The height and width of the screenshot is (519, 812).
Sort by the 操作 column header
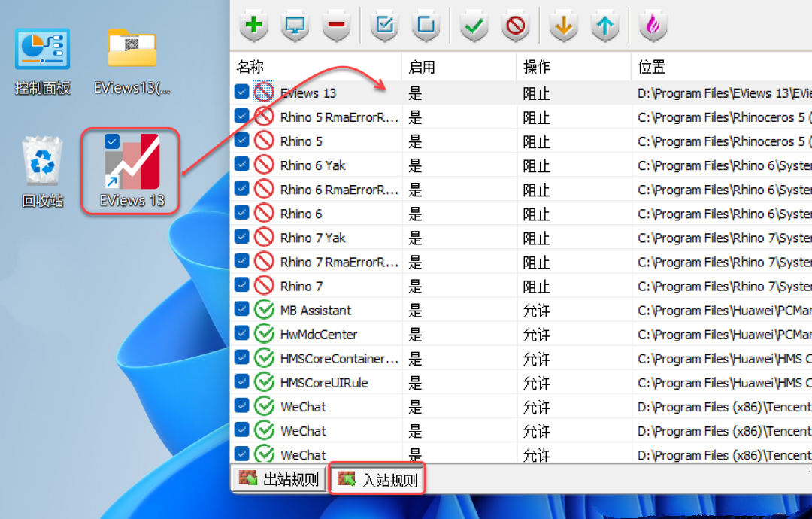click(x=574, y=67)
